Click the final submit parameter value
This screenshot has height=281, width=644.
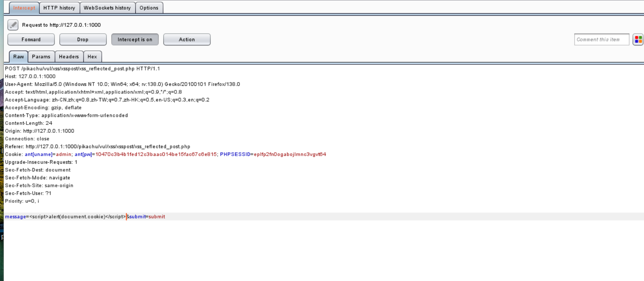point(157,217)
